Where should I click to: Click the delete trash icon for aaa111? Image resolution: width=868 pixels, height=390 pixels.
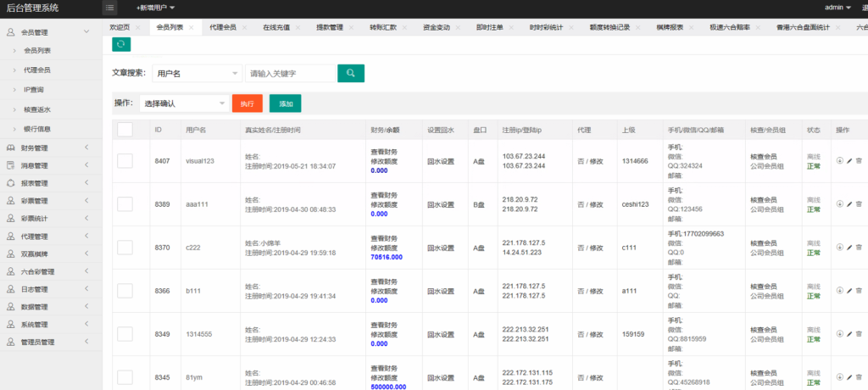[859, 203]
